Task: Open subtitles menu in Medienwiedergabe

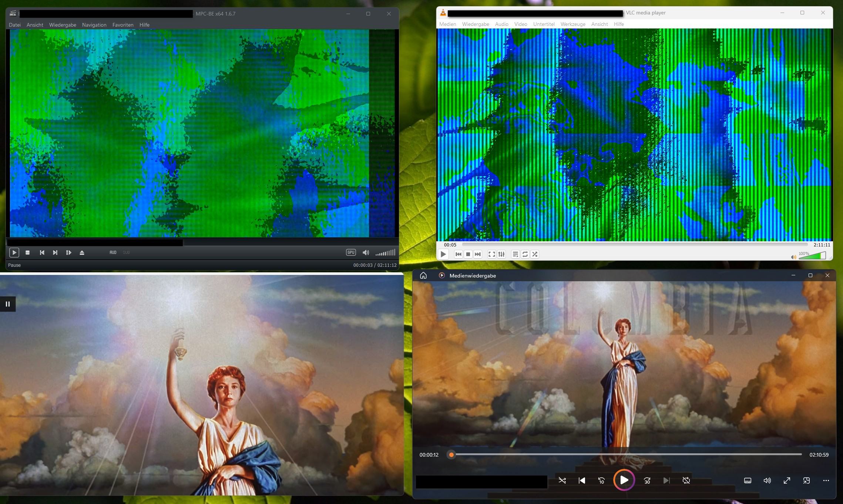Action: coord(748,480)
